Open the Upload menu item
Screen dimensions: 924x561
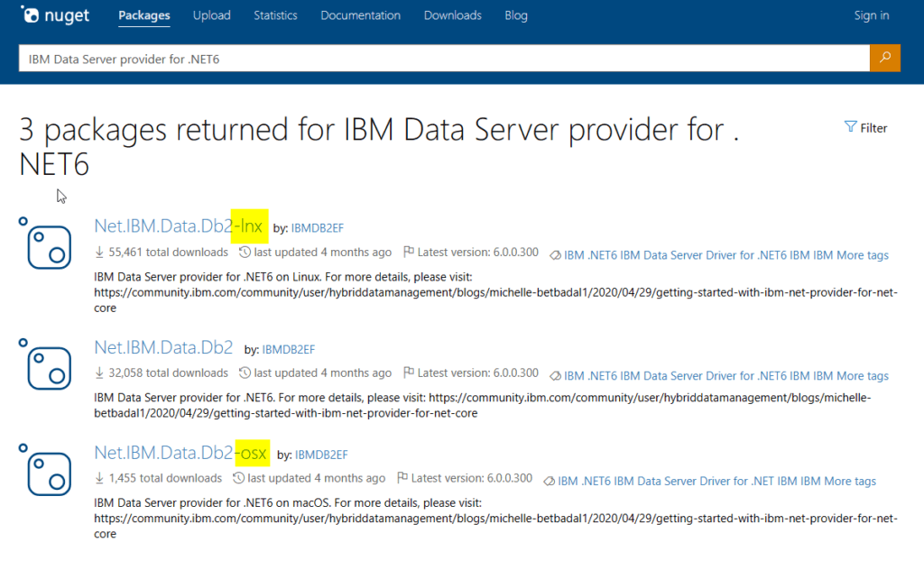coord(211,15)
